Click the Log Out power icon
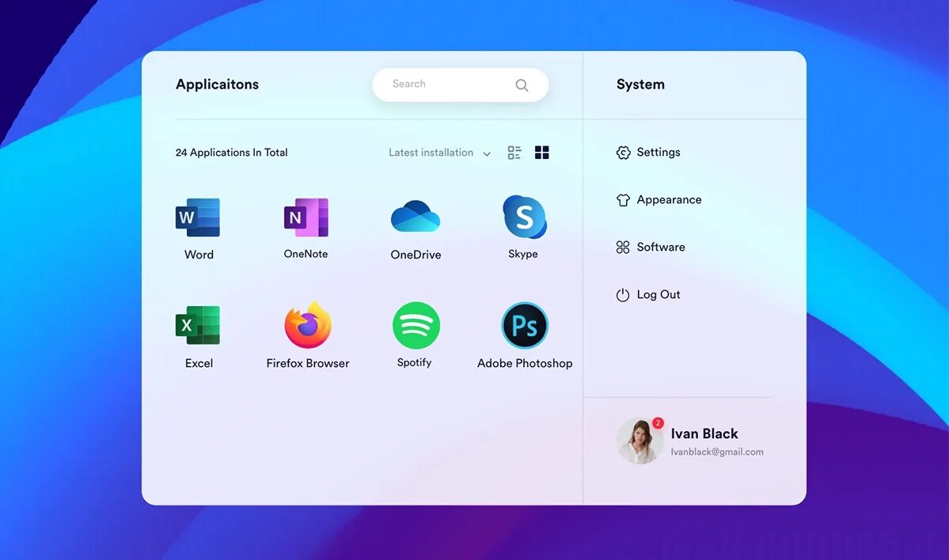949x560 pixels. (x=623, y=295)
